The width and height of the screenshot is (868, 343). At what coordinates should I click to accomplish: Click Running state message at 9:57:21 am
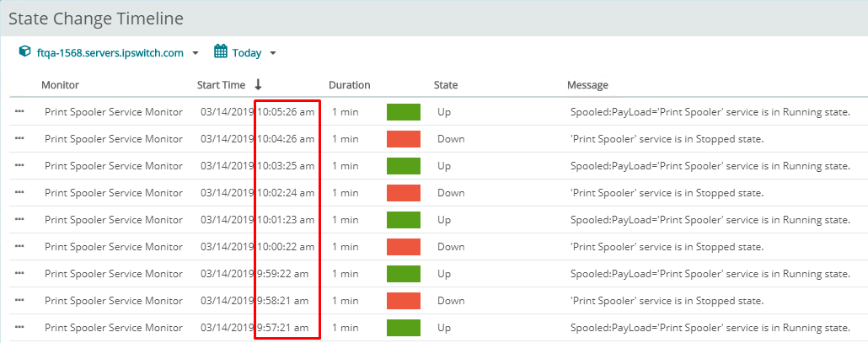click(710, 328)
